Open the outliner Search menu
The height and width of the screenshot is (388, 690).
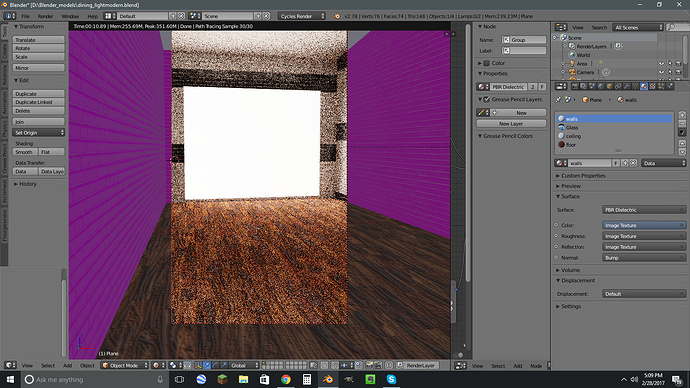[599, 27]
